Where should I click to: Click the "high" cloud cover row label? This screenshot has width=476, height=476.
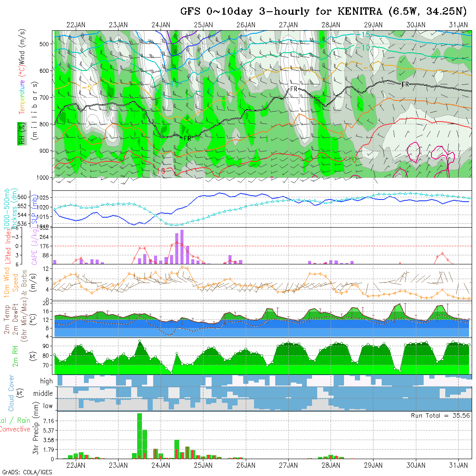pos(46,381)
